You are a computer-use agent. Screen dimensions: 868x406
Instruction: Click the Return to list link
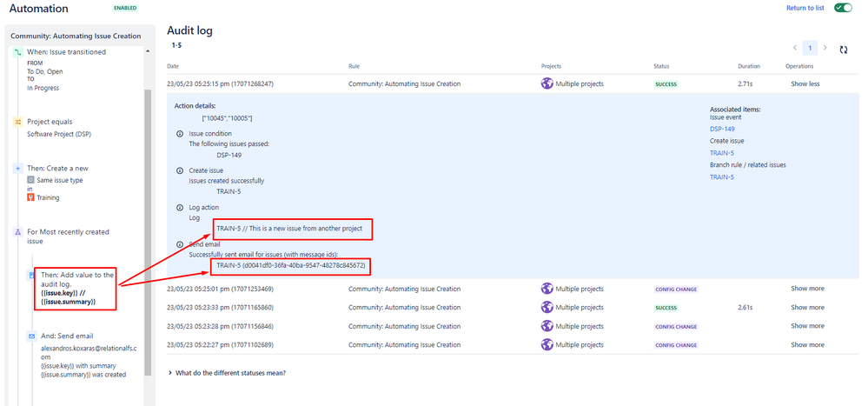tap(805, 9)
